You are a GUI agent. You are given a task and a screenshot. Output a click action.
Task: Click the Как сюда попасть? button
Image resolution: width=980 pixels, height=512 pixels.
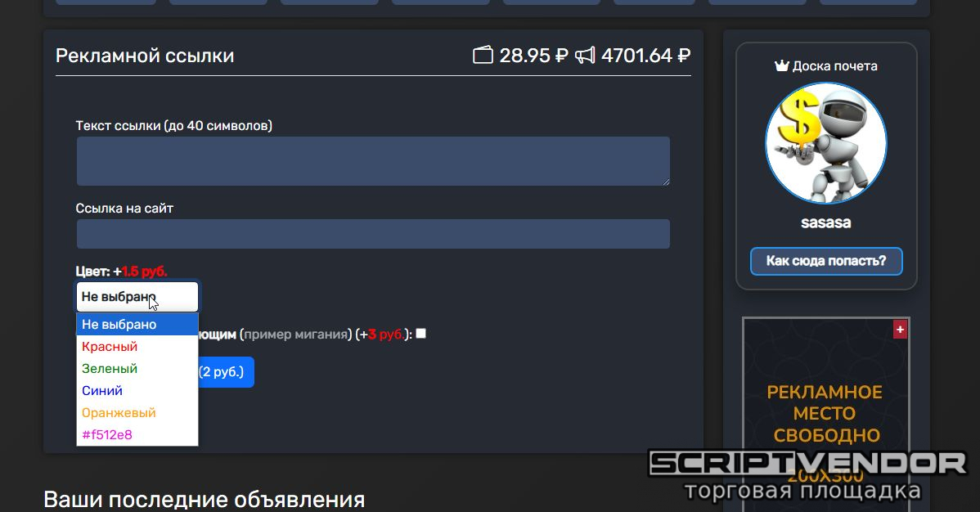(x=826, y=261)
